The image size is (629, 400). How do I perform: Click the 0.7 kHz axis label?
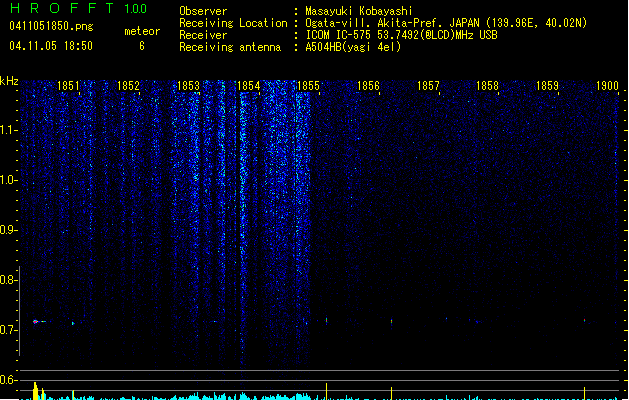pos(8,330)
